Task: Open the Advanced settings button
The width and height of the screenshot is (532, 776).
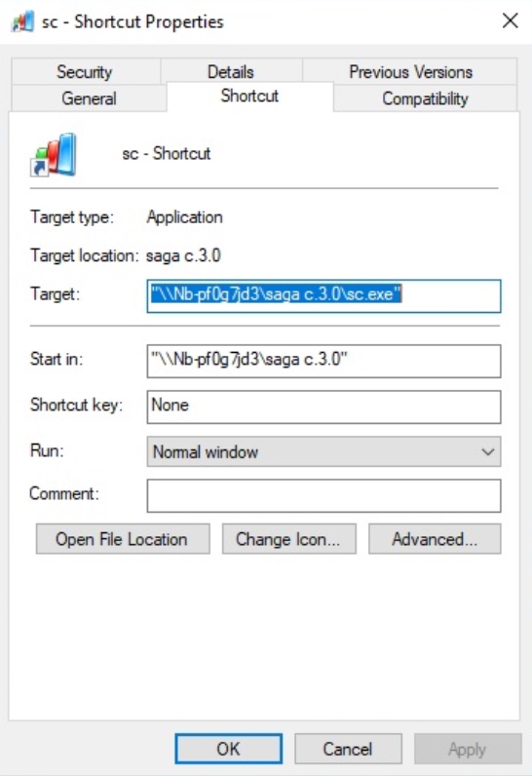Action: click(x=435, y=539)
